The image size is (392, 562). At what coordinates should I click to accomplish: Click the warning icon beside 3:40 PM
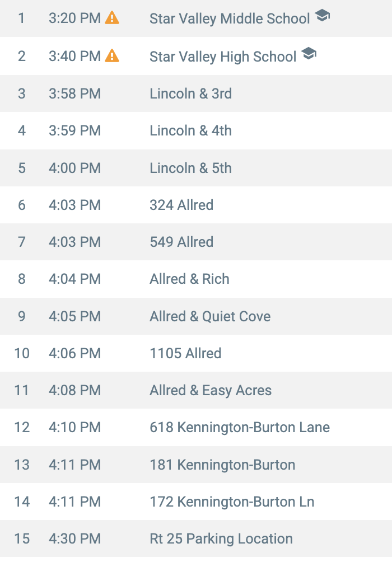point(112,55)
